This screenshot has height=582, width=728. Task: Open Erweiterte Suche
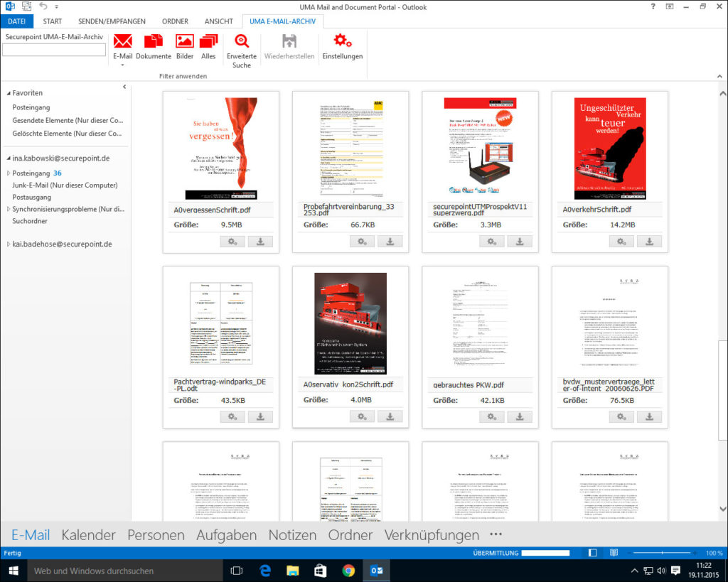(242, 41)
